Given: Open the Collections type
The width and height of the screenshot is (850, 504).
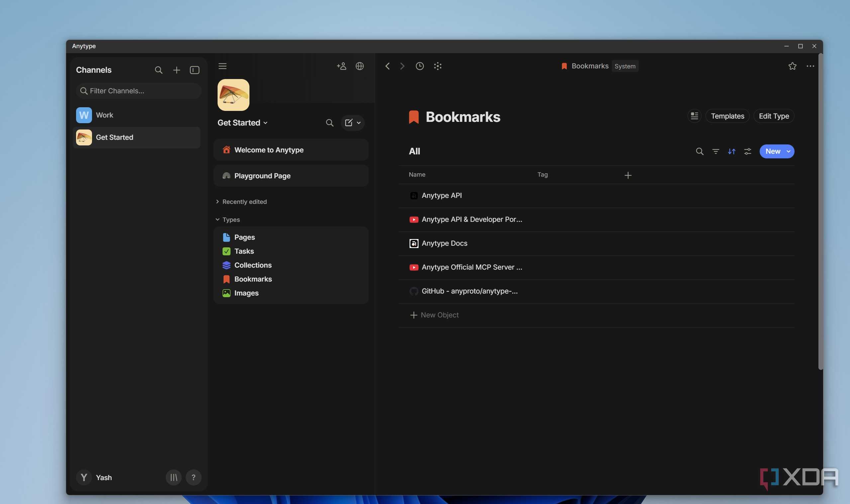Looking at the screenshot, I should (x=291, y=265).
